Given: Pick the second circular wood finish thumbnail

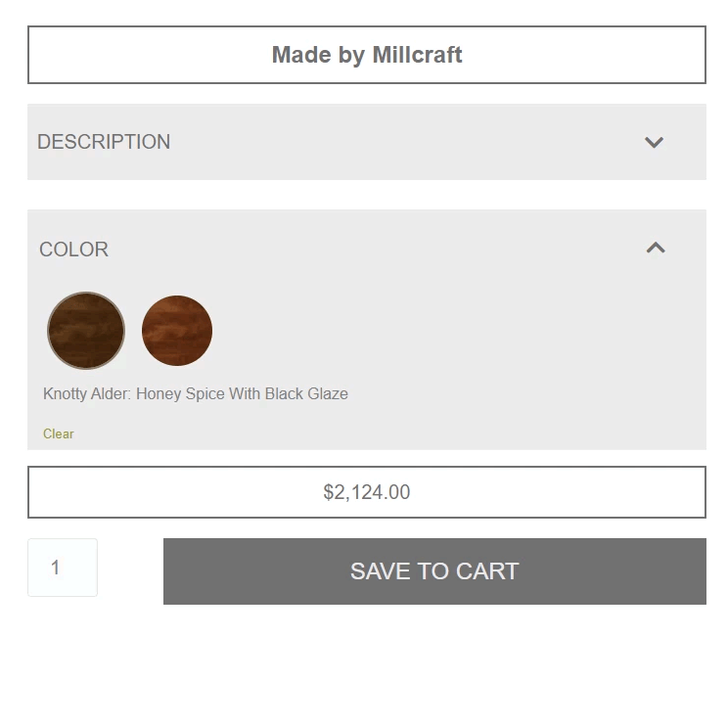Looking at the screenshot, I should click(x=177, y=331).
